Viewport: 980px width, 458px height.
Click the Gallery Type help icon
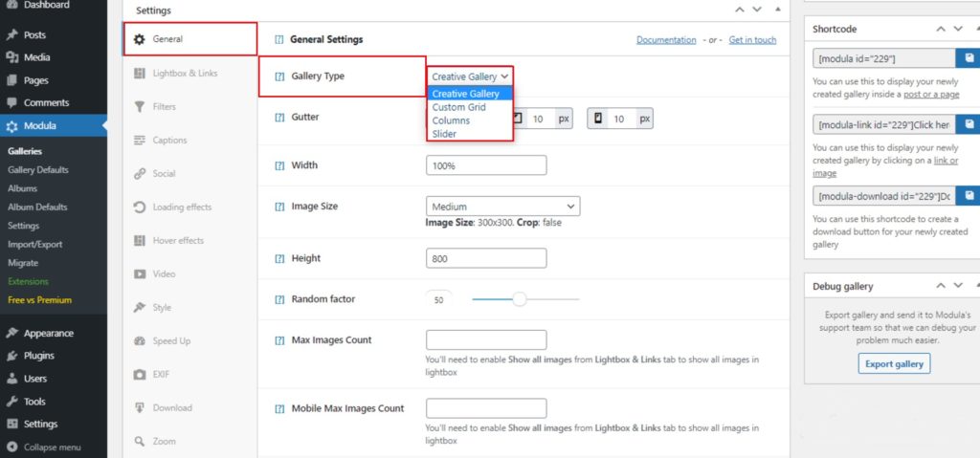click(x=279, y=76)
